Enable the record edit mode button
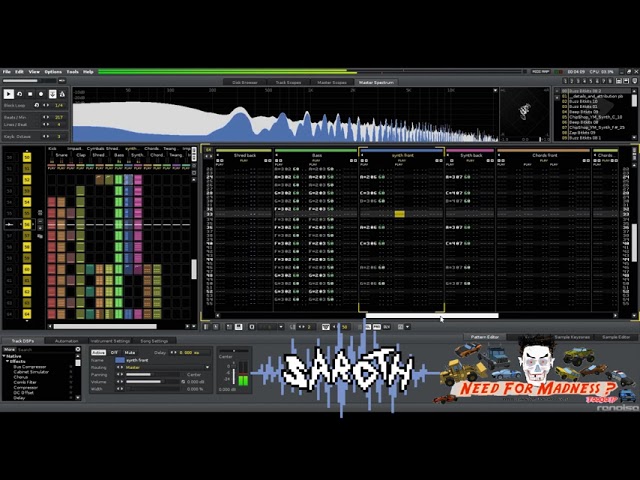The width and height of the screenshot is (640, 480). [41, 94]
